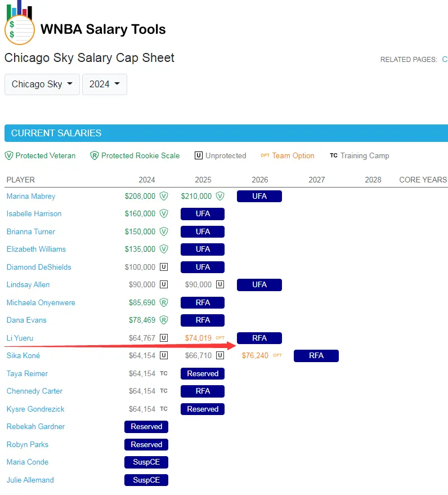448x495 pixels.
Task: Click the CORE YEARS column header
Action: [423, 180]
